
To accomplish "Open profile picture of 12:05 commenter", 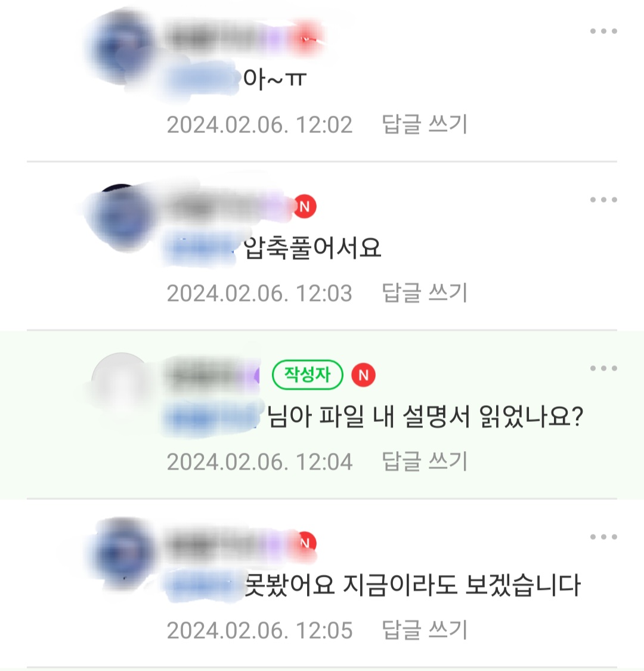I will (x=122, y=553).
